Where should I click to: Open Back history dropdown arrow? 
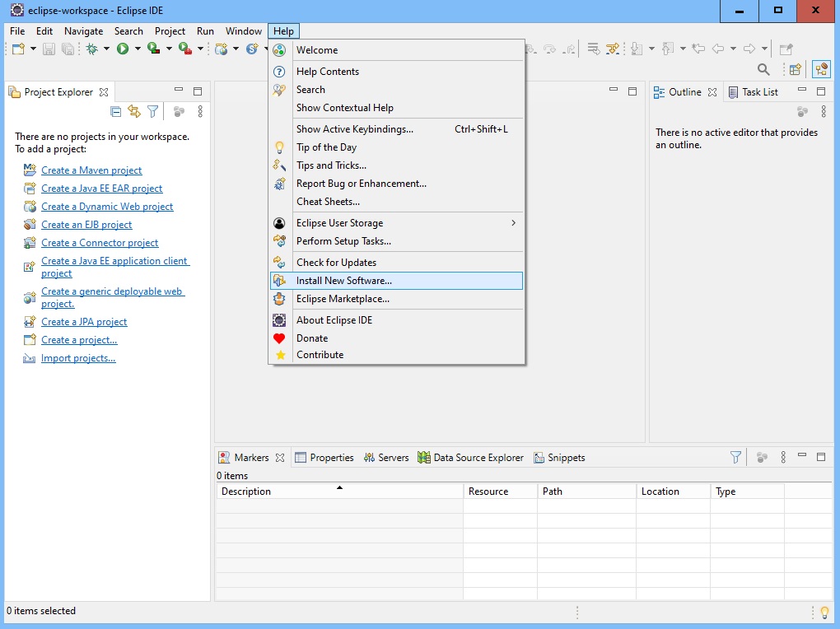tap(734, 49)
